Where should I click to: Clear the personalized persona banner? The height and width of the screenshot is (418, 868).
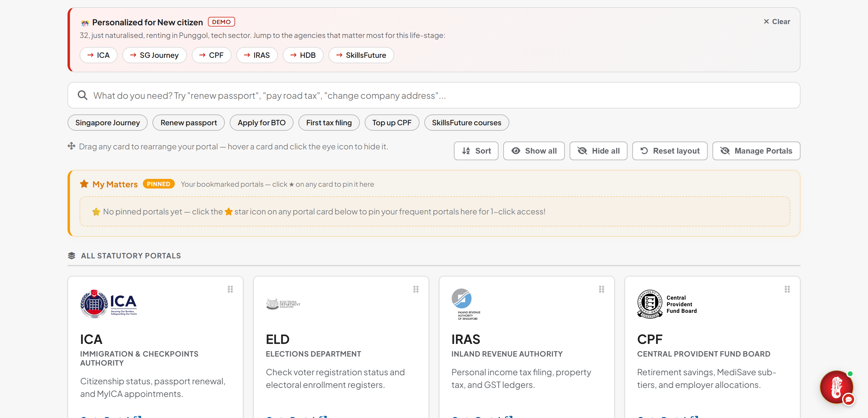(777, 22)
